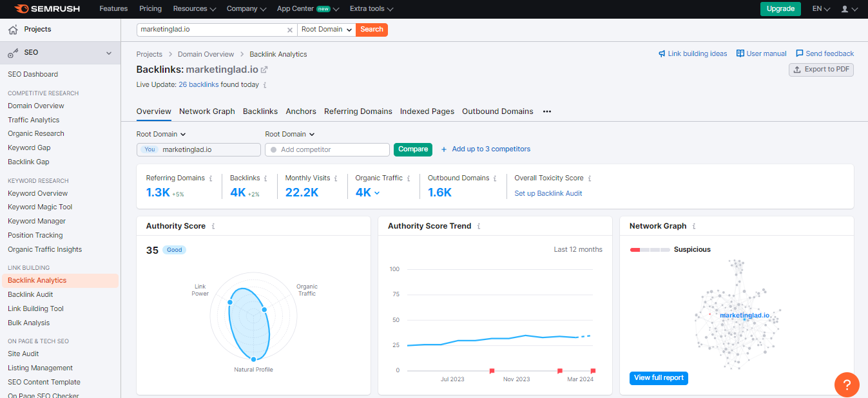Image resolution: width=868 pixels, height=398 pixels.
Task: Click Export to PDF button
Action: pos(821,70)
